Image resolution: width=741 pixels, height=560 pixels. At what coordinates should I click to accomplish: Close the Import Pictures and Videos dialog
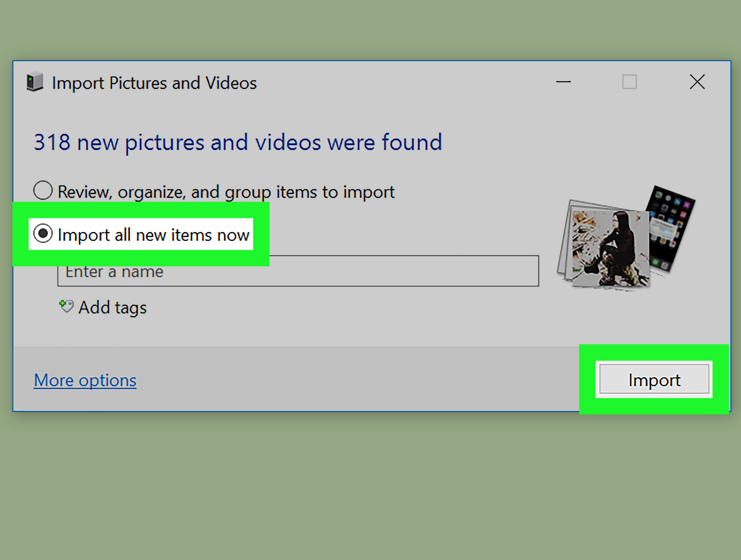click(x=697, y=82)
